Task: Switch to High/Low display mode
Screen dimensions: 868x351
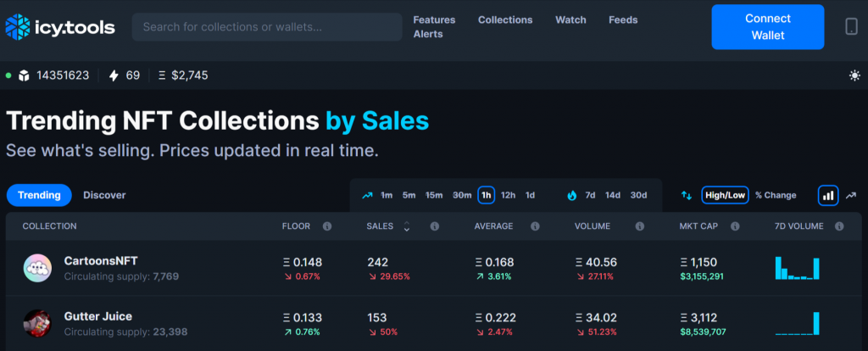Action: [726, 196]
